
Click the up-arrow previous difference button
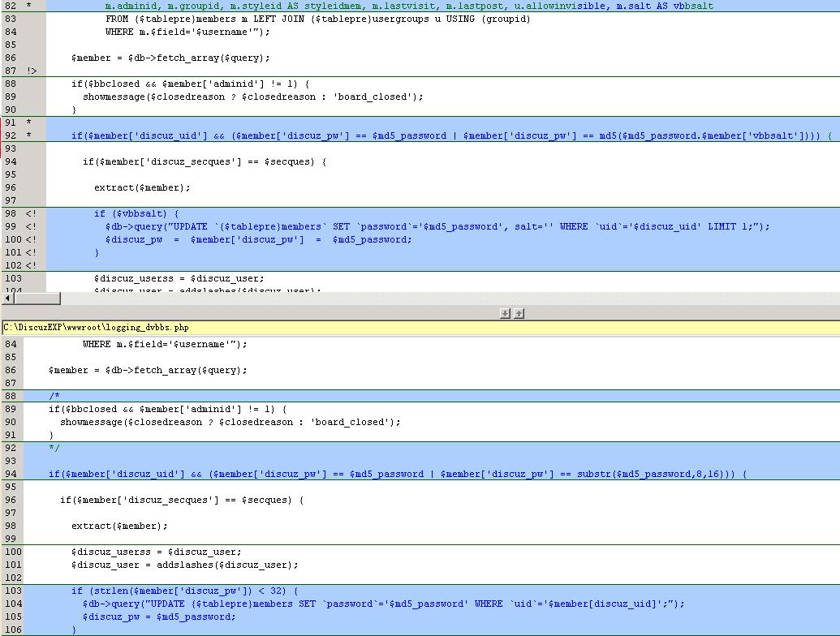tap(519, 313)
